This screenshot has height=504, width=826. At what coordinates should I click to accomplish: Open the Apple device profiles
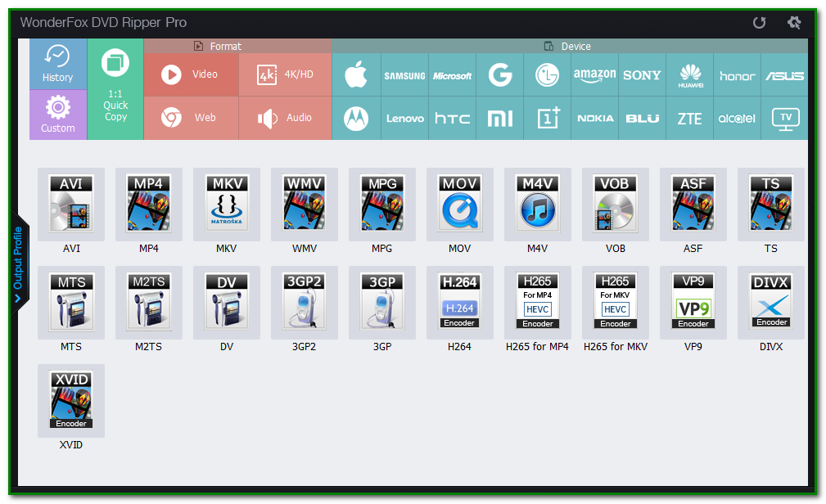click(356, 74)
